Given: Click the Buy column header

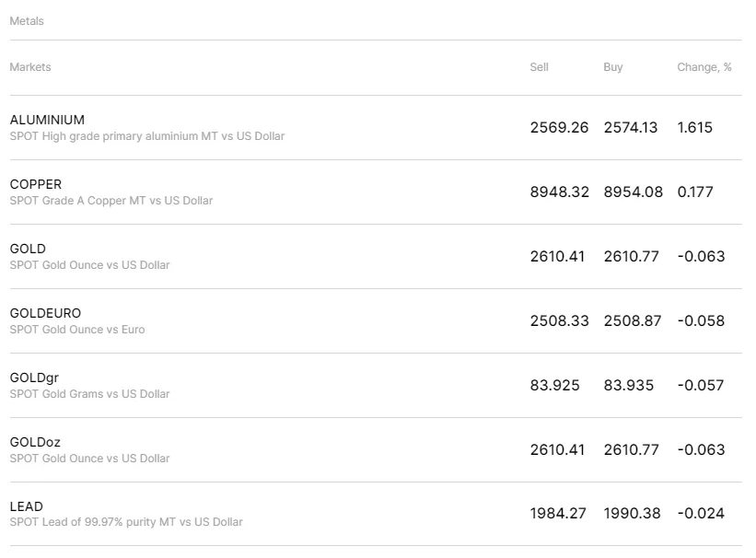Looking at the screenshot, I should [x=613, y=67].
